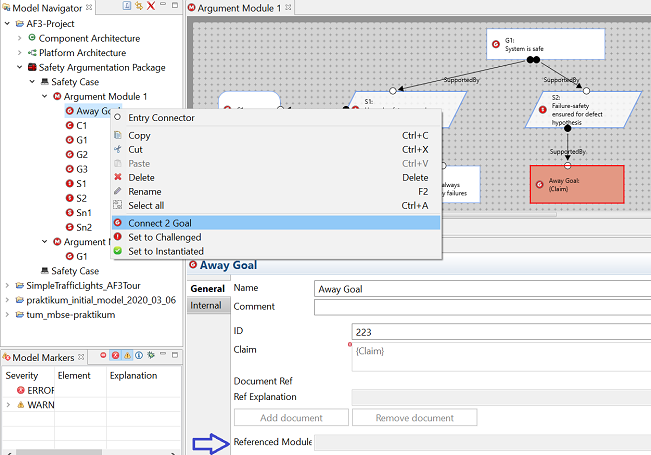Image resolution: width=651 pixels, height=455 pixels.
Task: Select goal G2 in the navigator tree
Action: (82, 154)
